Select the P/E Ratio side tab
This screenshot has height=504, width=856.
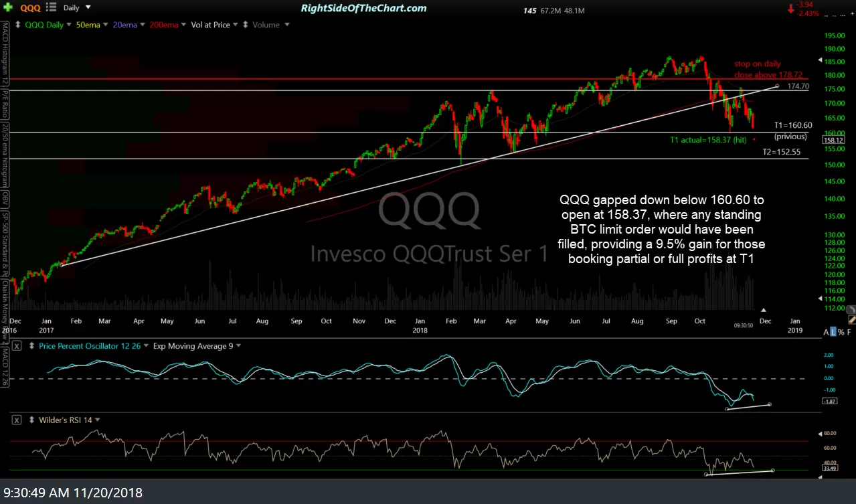(5, 105)
